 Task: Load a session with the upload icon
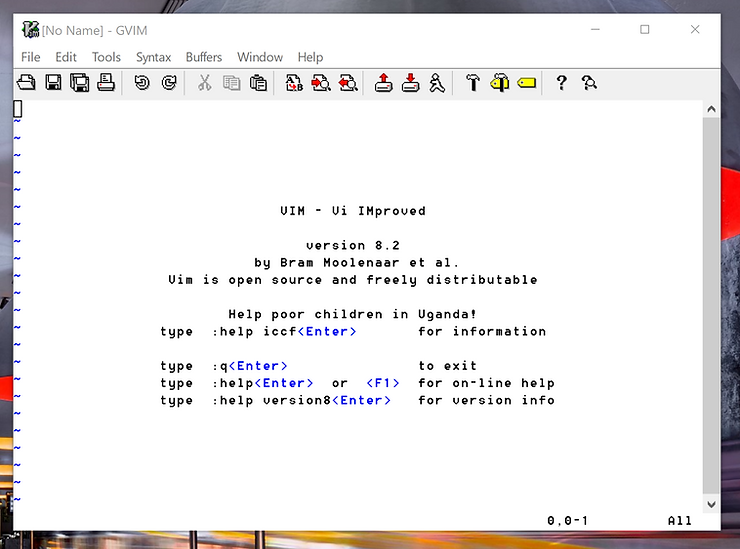[x=384, y=83]
